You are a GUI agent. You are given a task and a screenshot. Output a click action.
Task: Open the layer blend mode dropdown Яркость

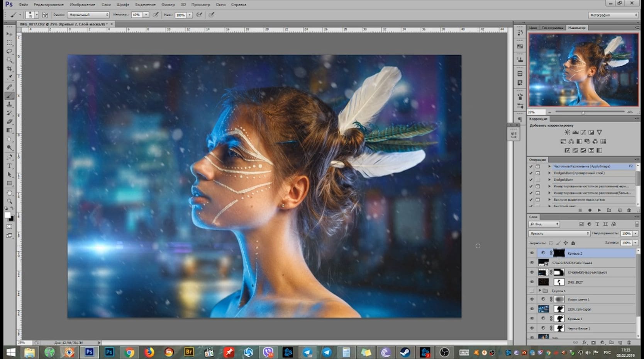pyautogui.click(x=559, y=233)
